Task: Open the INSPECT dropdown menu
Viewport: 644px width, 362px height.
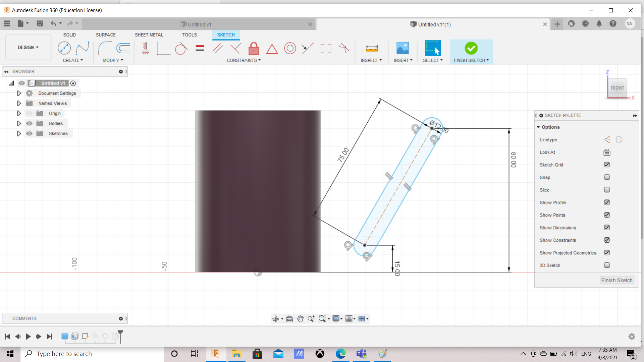Action: tap(371, 60)
